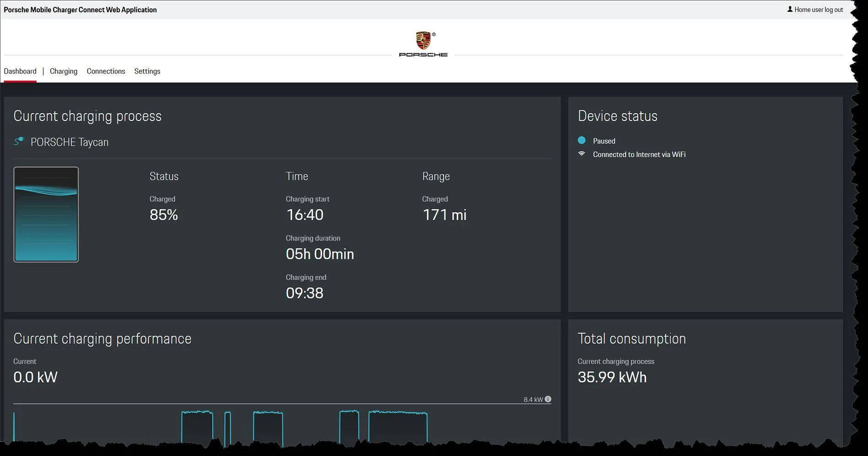Click the Connected to Internet via WiFi text
This screenshot has width=868, height=456.
click(x=639, y=154)
